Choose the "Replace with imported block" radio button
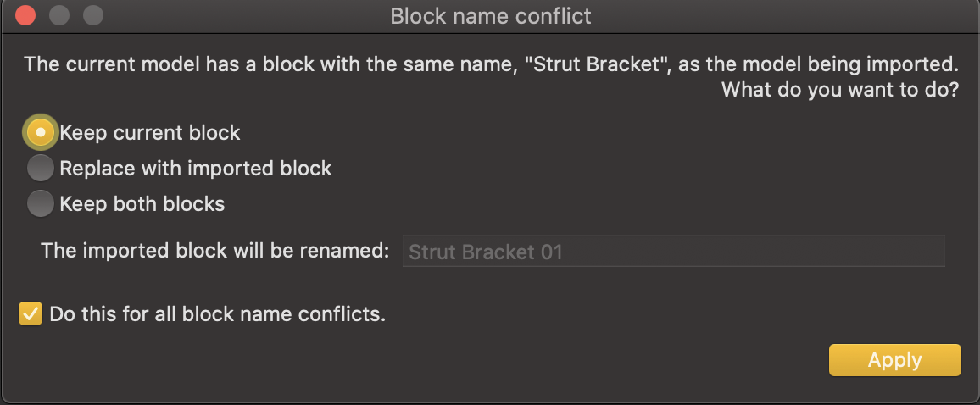The width and height of the screenshot is (980, 405). coord(41,169)
